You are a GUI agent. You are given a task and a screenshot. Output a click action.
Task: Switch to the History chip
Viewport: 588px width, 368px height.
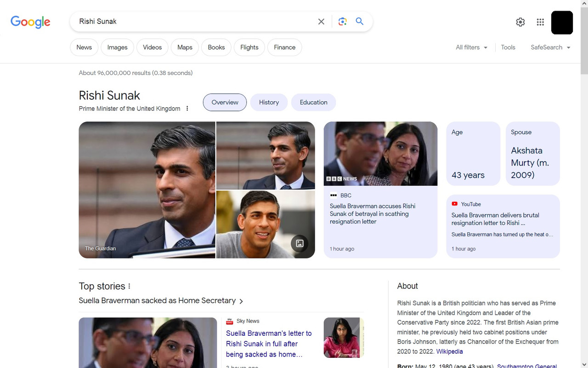(269, 102)
